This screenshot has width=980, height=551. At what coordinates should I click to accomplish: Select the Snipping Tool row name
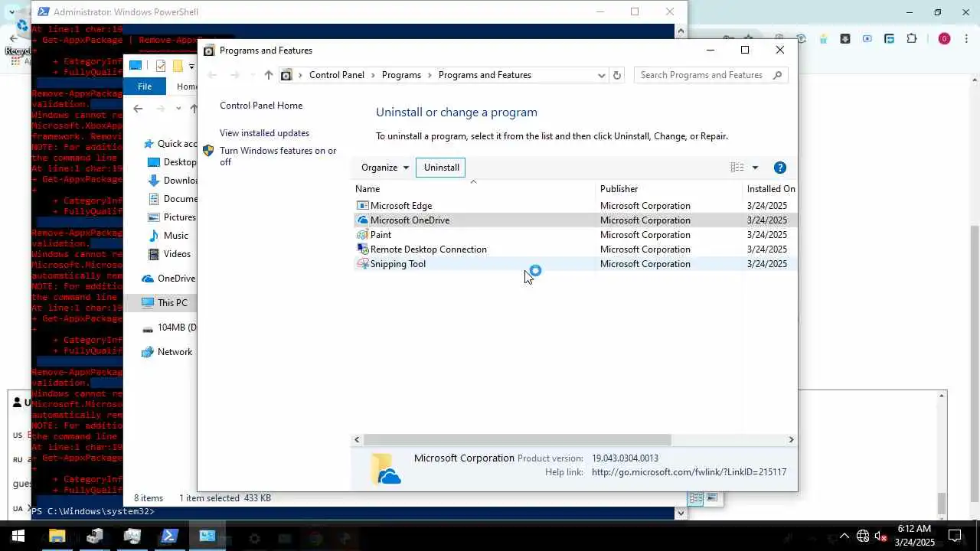pos(398,264)
